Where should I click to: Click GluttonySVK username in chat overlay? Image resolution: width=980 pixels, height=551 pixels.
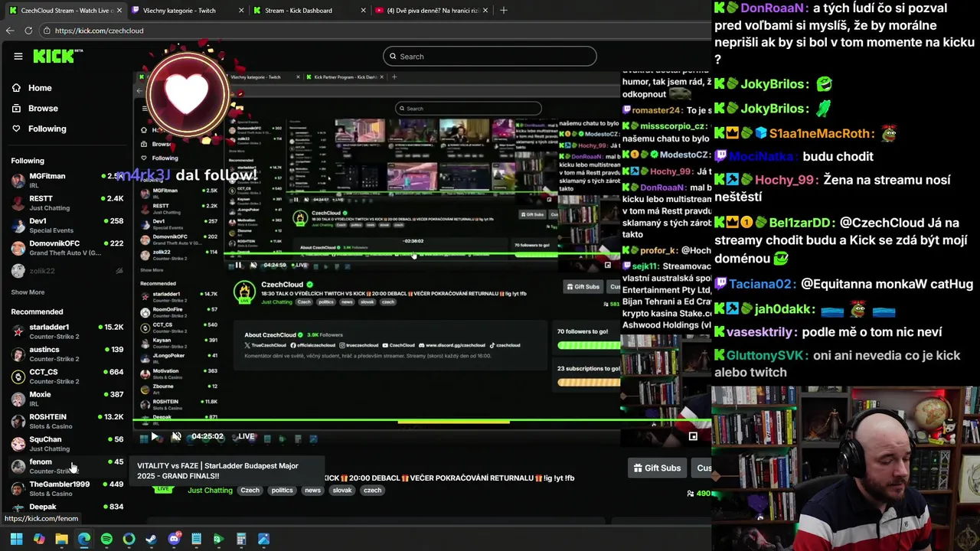[766, 356]
